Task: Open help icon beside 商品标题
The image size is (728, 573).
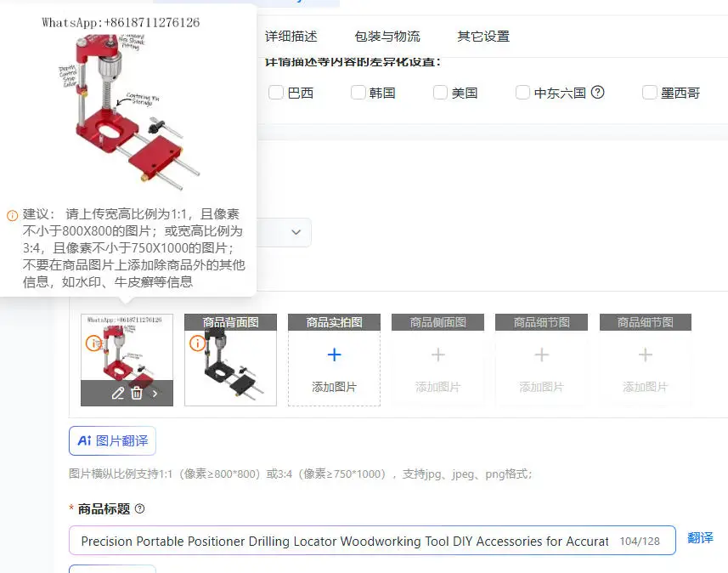Action: [x=140, y=509]
